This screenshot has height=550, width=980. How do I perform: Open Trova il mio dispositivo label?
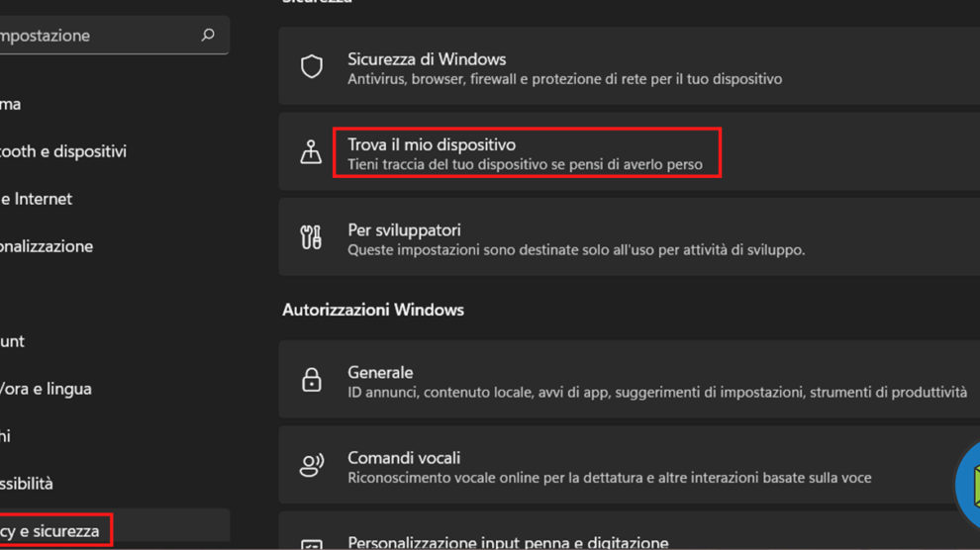[432, 145]
